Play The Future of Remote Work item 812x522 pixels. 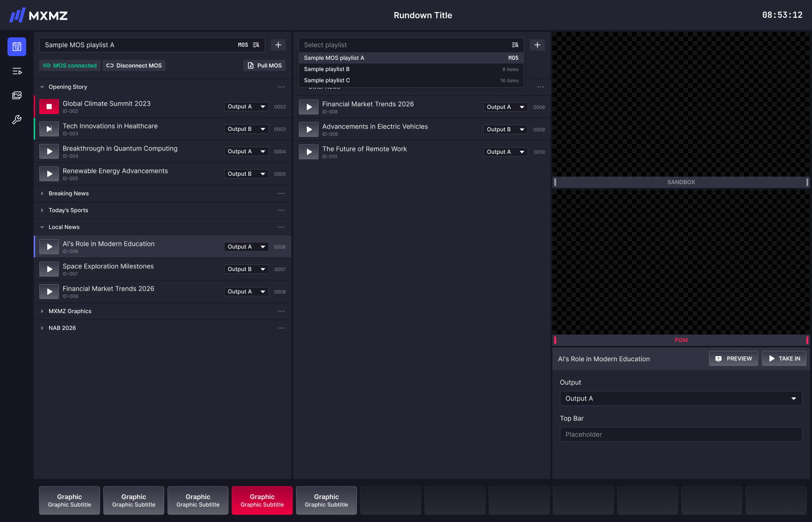(x=309, y=152)
